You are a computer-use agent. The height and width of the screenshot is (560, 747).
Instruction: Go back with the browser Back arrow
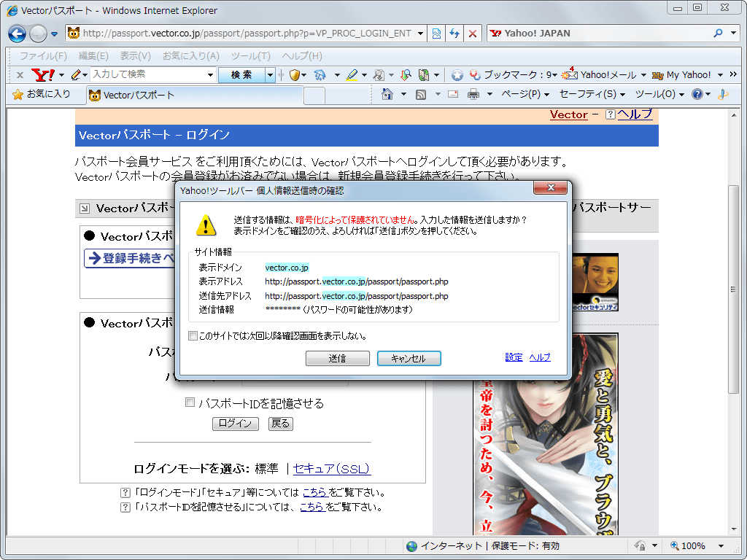click(18, 34)
